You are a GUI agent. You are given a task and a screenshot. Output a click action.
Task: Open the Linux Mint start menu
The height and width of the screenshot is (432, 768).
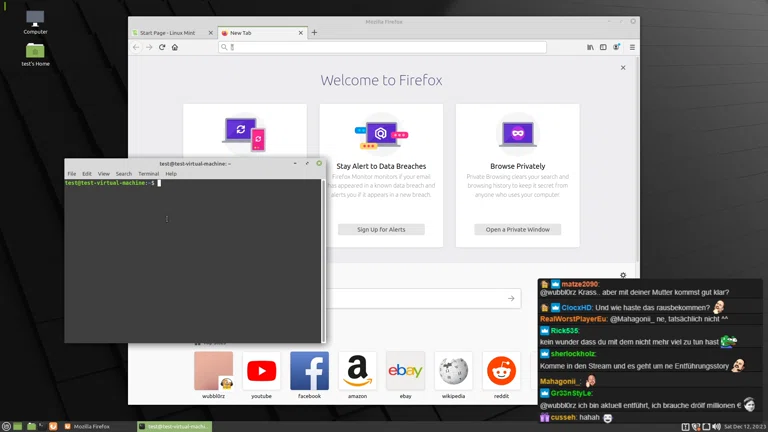(x=6, y=427)
